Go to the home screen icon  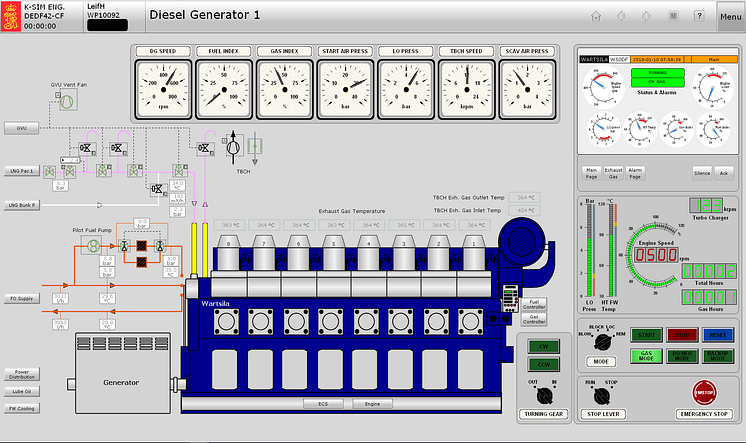coord(596,16)
